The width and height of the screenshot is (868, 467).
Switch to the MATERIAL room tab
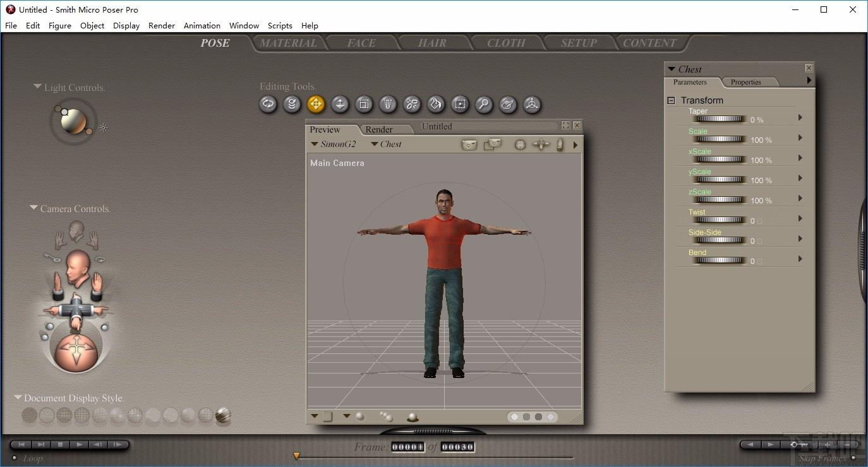pyautogui.click(x=288, y=43)
